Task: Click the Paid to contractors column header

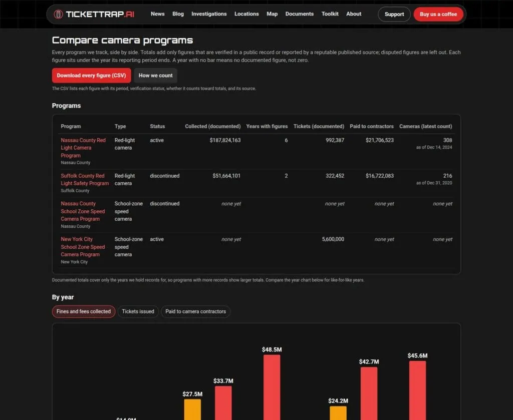Action: tap(371, 127)
